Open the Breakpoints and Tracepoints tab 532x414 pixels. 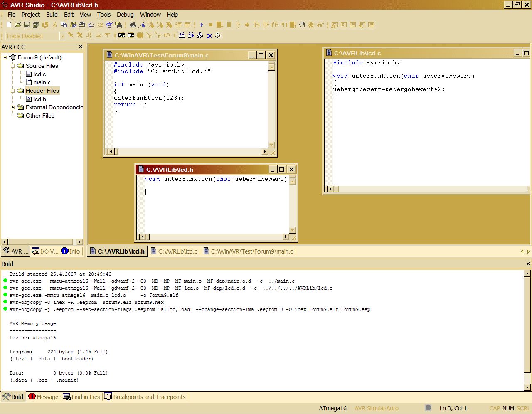coord(145,397)
